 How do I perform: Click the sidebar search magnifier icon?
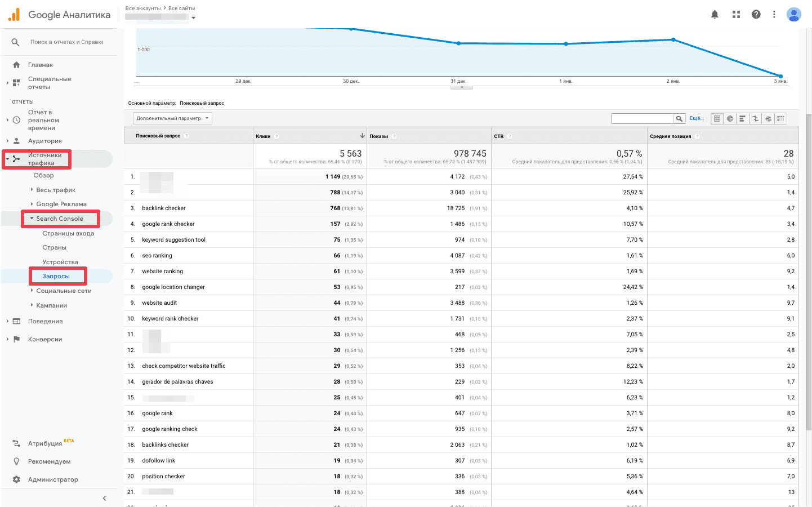[15, 42]
